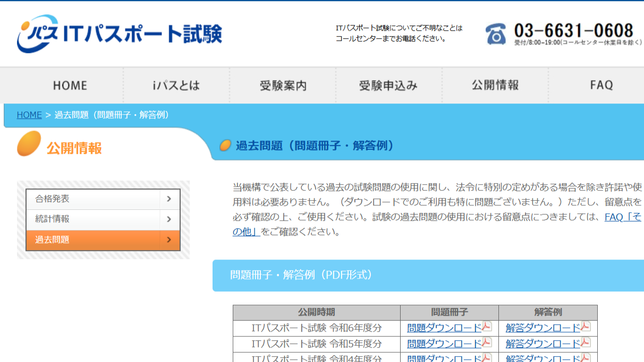Image resolution: width=644 pixels, height=362 pixels.
Task: Open the iパスとは navigation menu
Action: [176, 85]
